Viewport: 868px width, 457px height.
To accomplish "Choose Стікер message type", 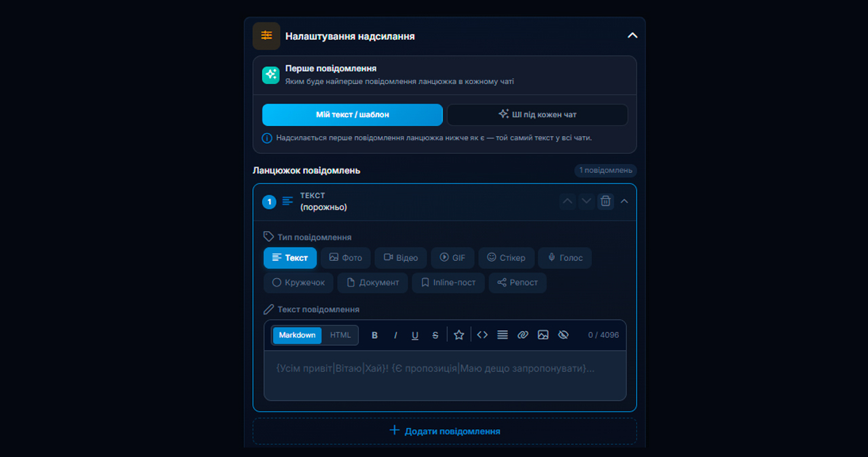I will [x=507, y=258].
